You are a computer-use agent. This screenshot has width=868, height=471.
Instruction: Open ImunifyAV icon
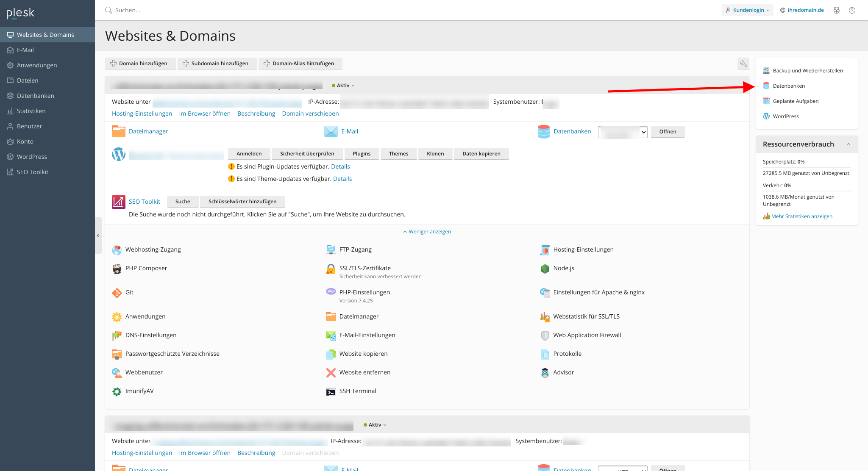(117, 391)
